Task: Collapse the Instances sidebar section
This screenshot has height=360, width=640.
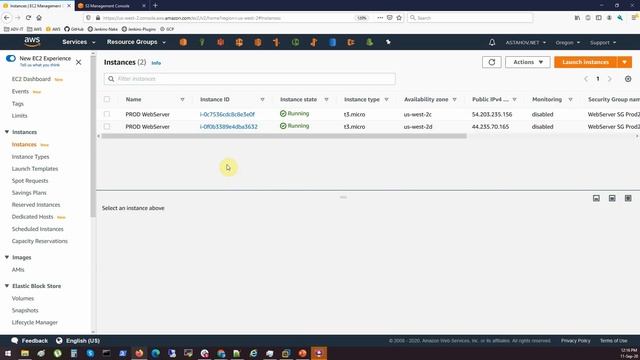Action: tap(7, 132)
